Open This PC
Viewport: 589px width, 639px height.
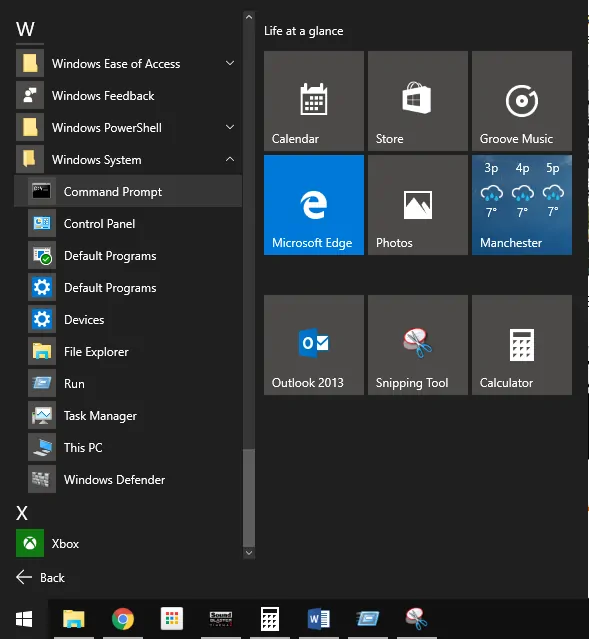click(128, 447)
